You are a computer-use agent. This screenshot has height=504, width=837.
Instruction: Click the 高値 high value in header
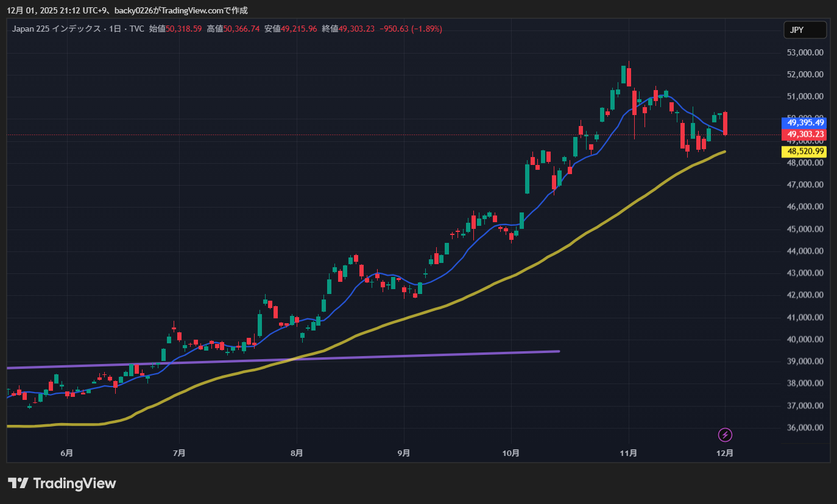(241, 29)
